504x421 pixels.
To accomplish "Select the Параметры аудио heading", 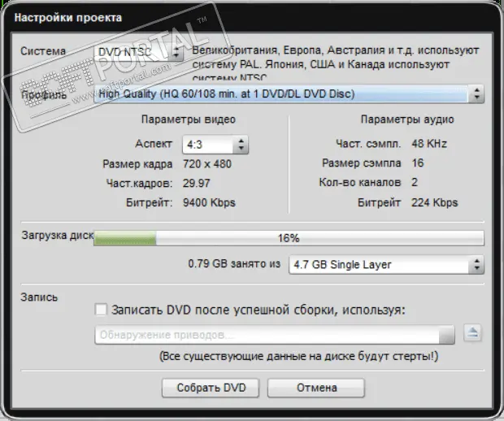I will tap(407, 120).
